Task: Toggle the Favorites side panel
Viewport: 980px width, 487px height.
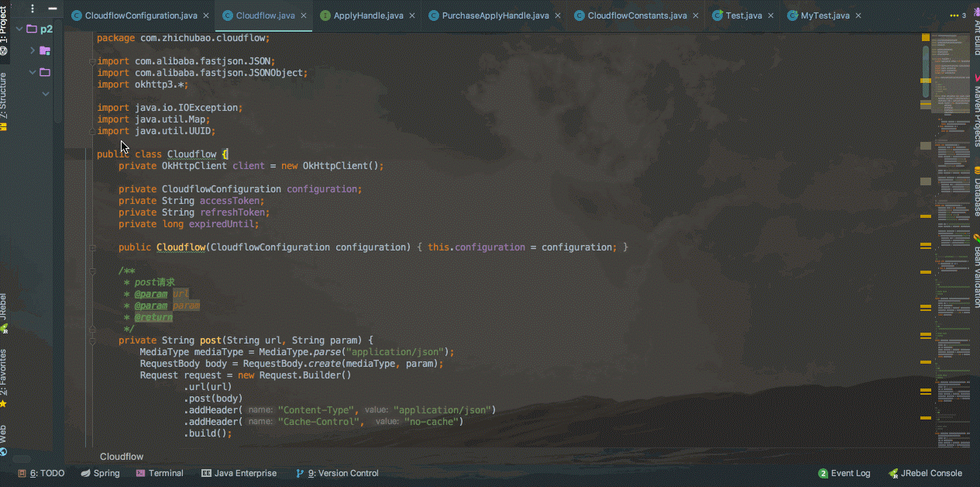Action: coord(5,378)
